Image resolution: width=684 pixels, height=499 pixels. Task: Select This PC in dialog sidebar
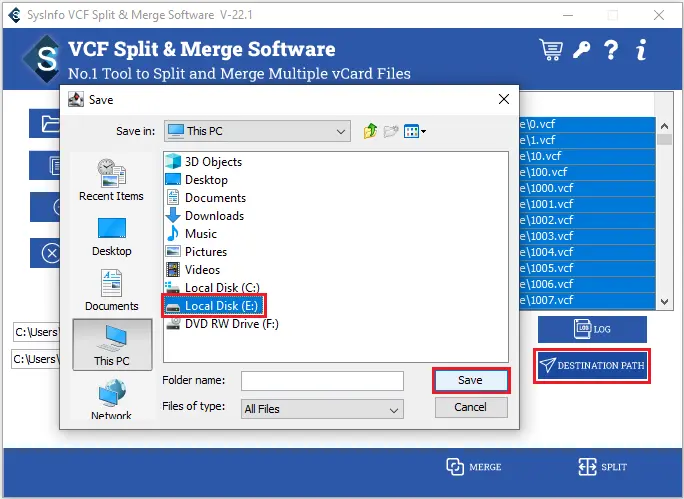(x=112, y=345)
